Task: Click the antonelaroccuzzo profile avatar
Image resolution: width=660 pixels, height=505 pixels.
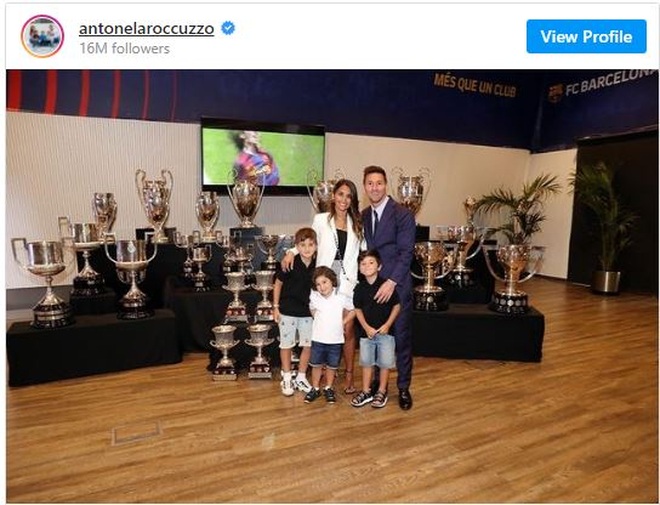Action: pos(42,36)
